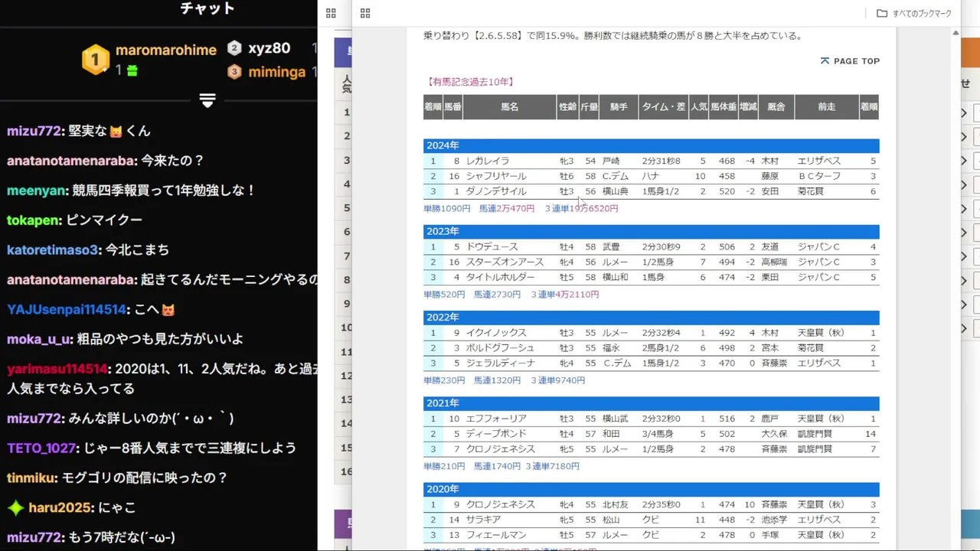Image resolution: width=980 pixels, height=551 pixels.
Task: Click username tokapen in chat
Action: 33,220
